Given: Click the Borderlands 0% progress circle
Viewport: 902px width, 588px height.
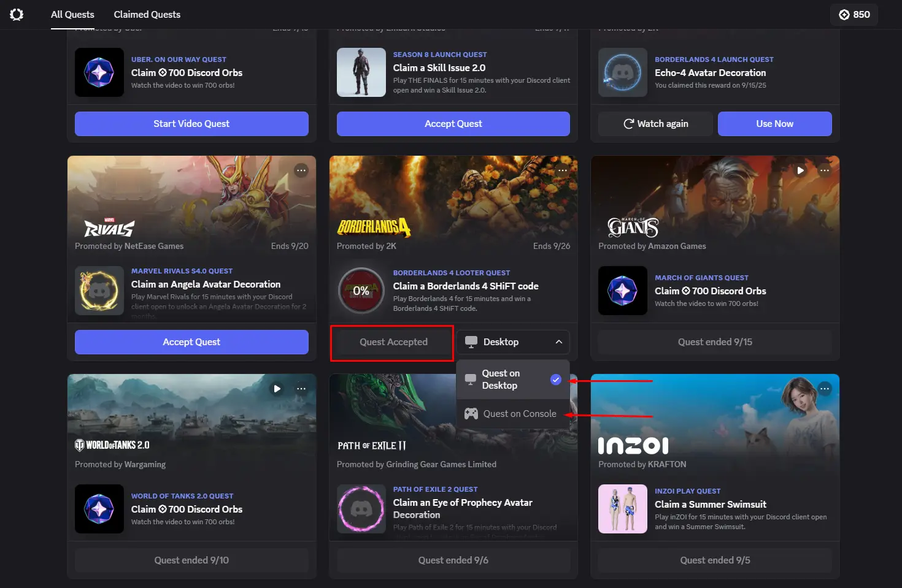Looking at the screenshot, I should click(361, 291).
